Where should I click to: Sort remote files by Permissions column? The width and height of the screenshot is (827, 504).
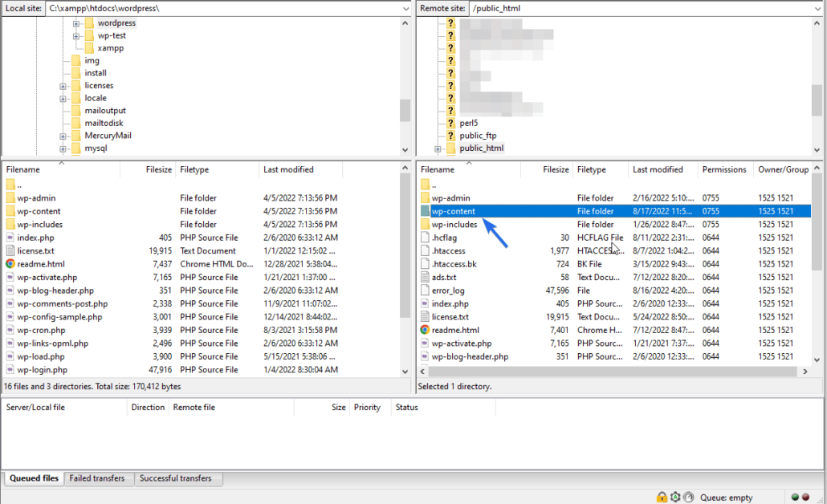pyautogui.click(x=725, y=170)
